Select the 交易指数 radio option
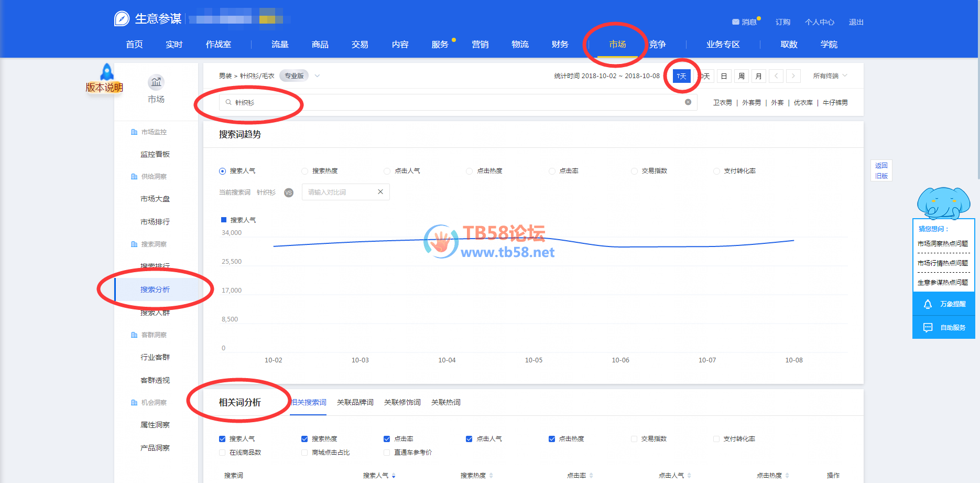 pos(634,171)
